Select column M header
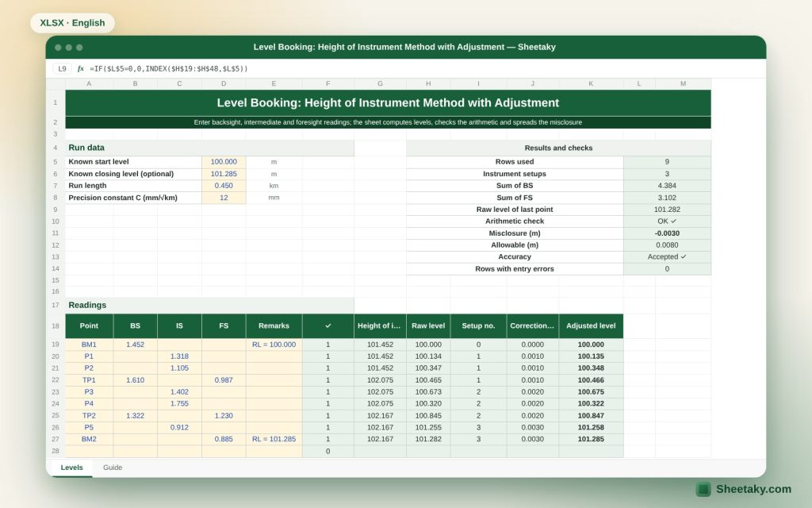The width and height of the screenshot is (812, 508). pyautogui.click(x=683, y=83)
